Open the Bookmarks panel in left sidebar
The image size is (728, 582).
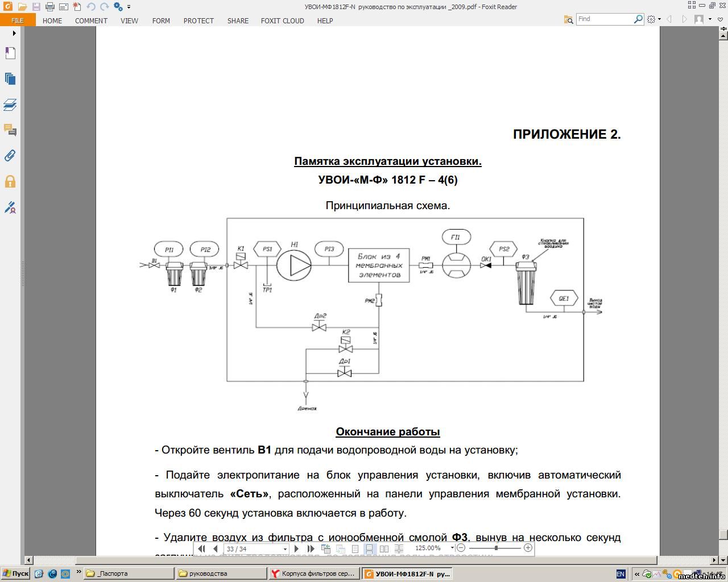[x=10, y=53]
